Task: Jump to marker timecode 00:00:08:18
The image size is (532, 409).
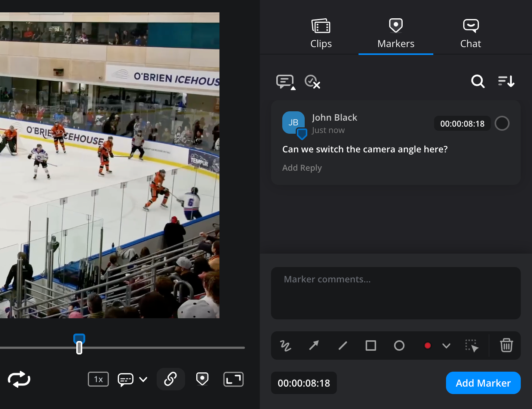Action: pyautogui.click(x=462, y=124)
